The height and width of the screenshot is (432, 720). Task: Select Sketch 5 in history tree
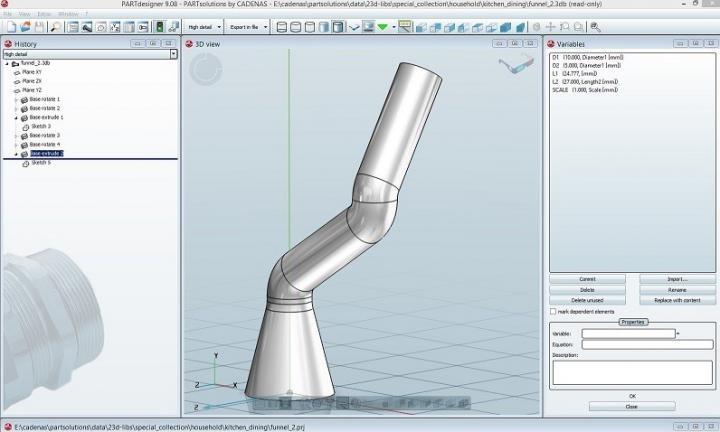pos(41,163)
